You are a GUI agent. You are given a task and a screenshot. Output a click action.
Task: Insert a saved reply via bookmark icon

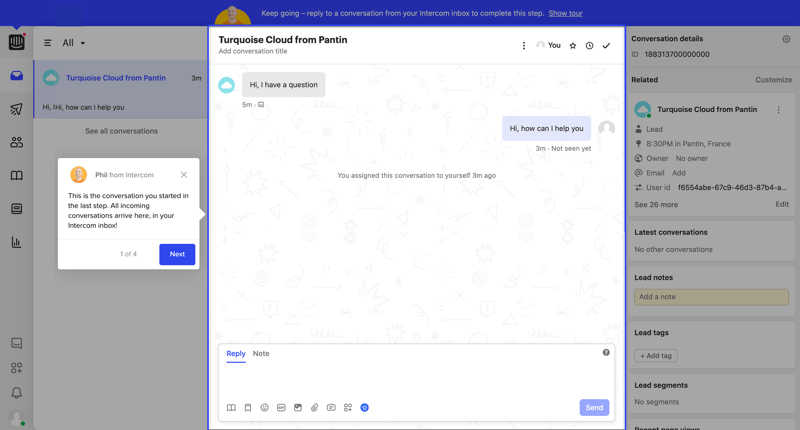pyautogui.click(x=248, y=408)
